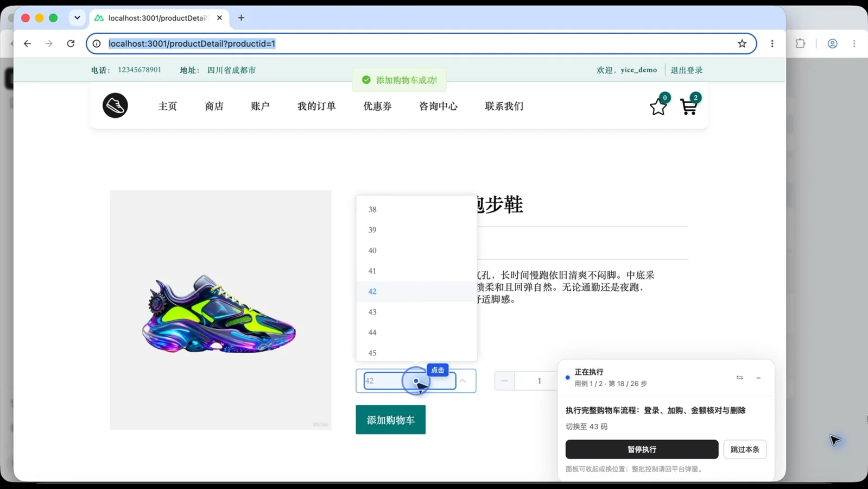
Task: Select size 38 from the list
Action: pyautogui.click(x=416, y=209)
